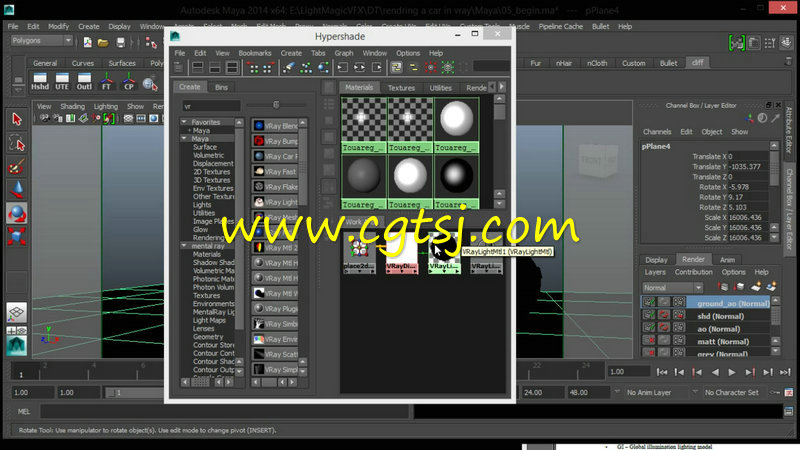This screenshot has height=450, width=800.
Task: Launch UV Texture Editor with UTE shelf button
Action: 62,82
